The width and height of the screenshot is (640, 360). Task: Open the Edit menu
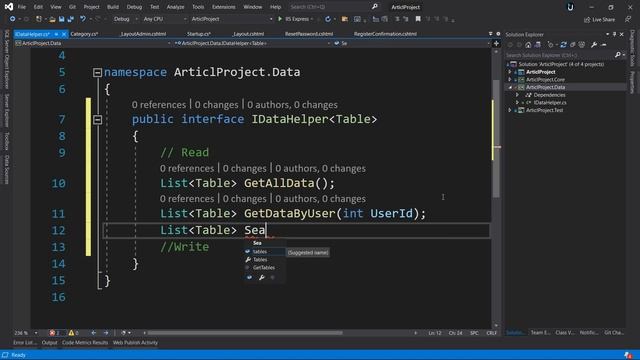38,7
